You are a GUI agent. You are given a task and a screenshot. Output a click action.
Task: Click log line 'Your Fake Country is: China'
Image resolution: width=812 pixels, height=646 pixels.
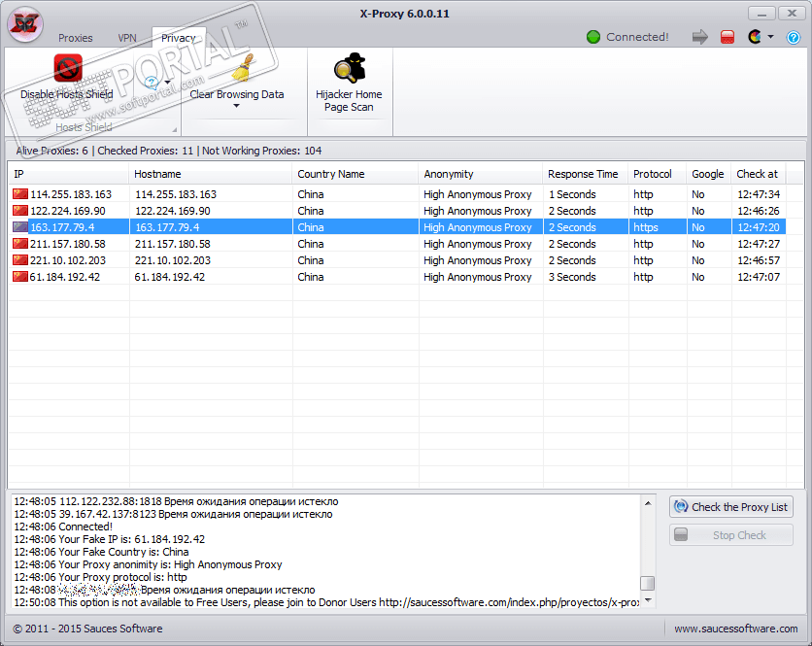coord(101,552)
